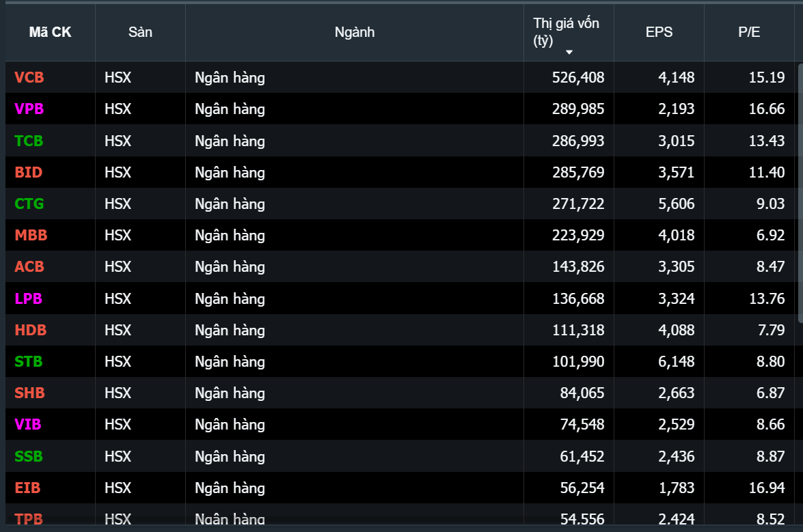This screenshot has height=532, width=803.
Task: Select P/E value 6.92 for MBB
Action: [x=771, y=236]
